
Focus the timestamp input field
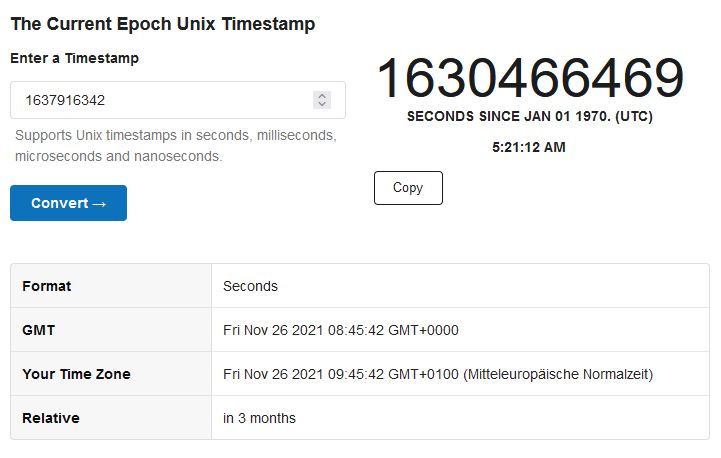(x=160, y=100)
